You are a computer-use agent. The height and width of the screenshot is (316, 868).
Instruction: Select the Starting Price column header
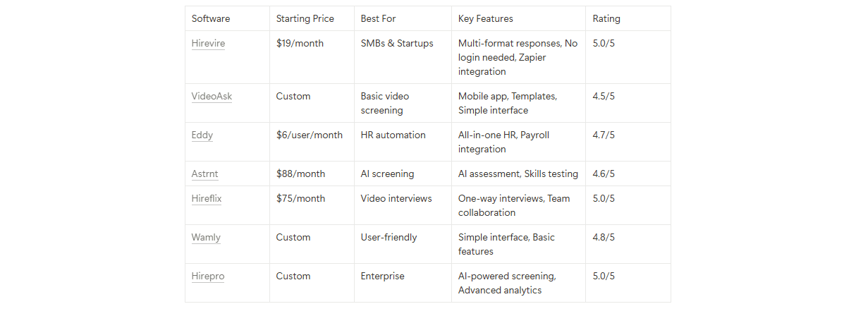tap(305, 19)
